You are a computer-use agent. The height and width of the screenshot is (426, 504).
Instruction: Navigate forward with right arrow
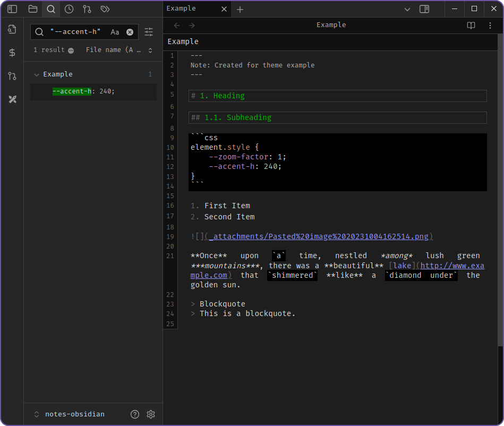pos(192,25)
